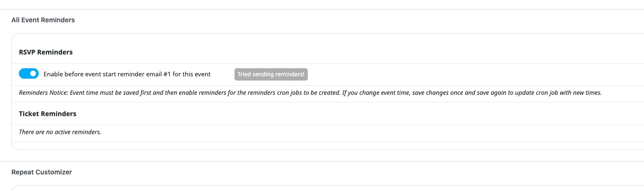The height and width of the screenshot is (191, 644).
Task: Collapse the All Event Reminders section header
Action: (43, 20)
